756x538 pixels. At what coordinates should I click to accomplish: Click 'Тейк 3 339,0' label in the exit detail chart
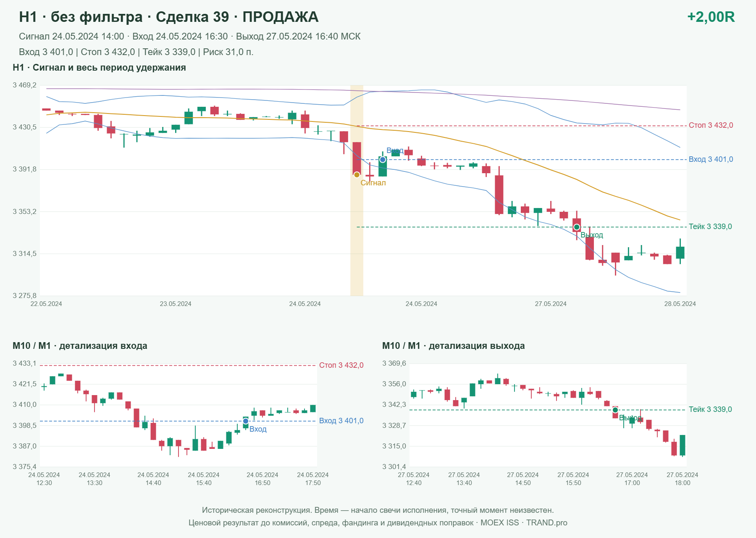(710, 409)
